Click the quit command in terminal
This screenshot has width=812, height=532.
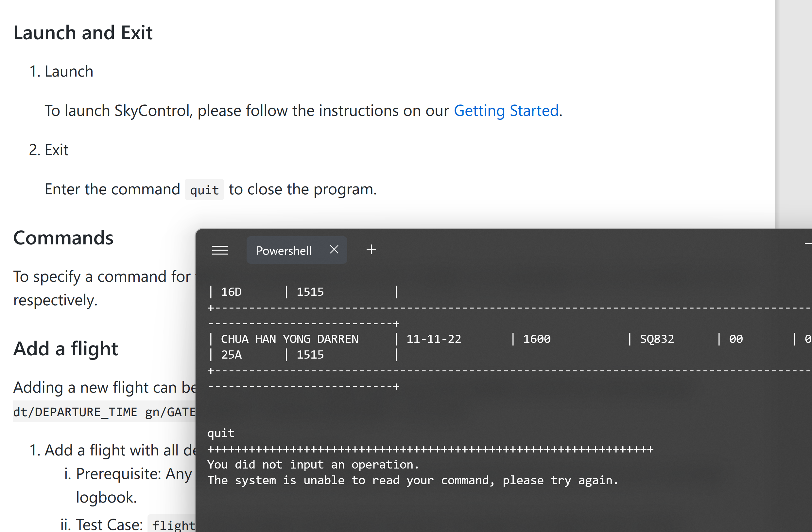tap(221, 433)
